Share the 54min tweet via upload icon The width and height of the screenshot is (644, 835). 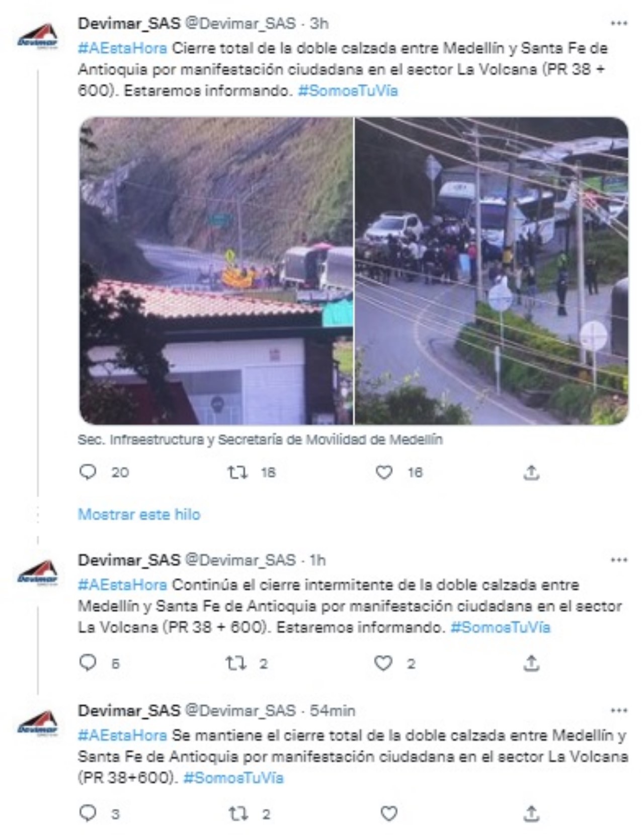click(531, 813)
